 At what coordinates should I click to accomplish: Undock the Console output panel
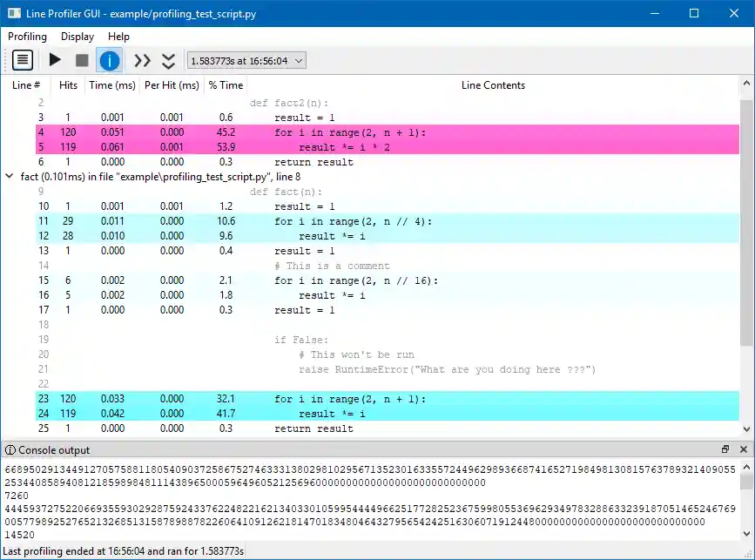click(725, 449)
